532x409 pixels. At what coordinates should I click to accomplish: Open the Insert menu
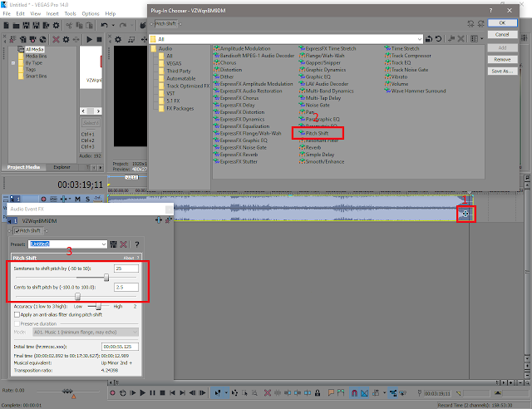coord(52,13)
